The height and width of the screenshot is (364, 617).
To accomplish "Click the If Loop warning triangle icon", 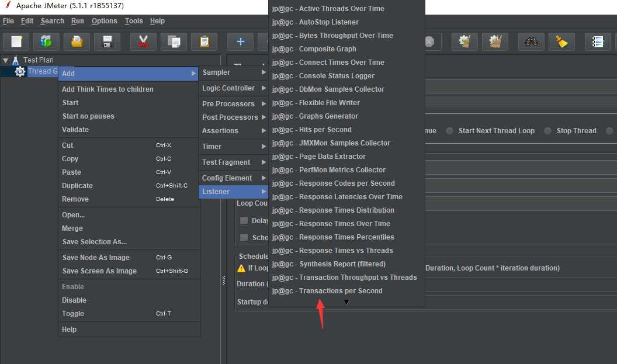I will (241, 268).
